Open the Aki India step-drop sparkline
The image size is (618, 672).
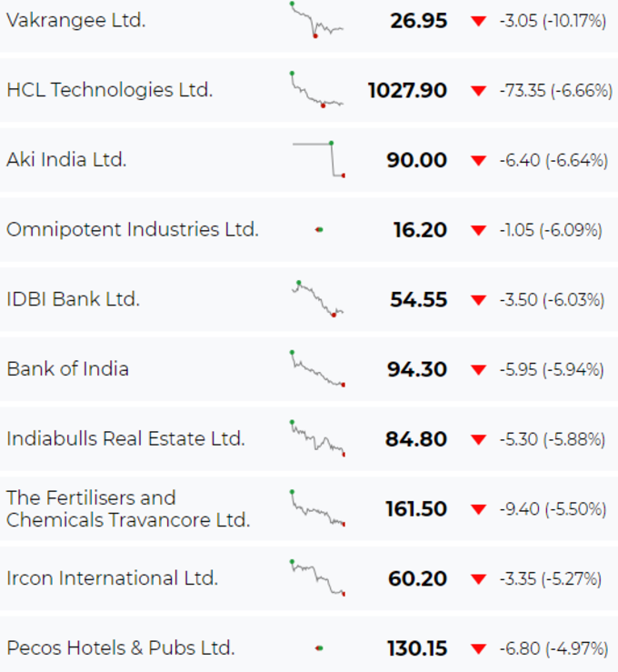tap(319, 159)
